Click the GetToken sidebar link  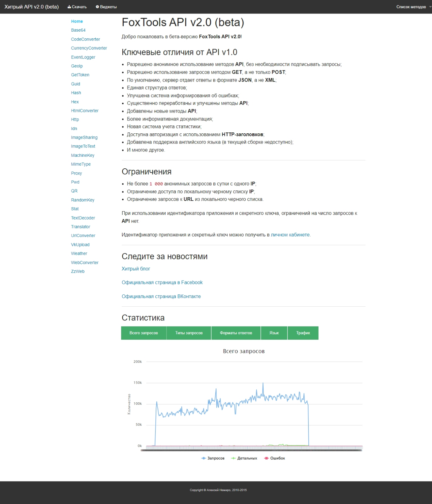(80, 75)
